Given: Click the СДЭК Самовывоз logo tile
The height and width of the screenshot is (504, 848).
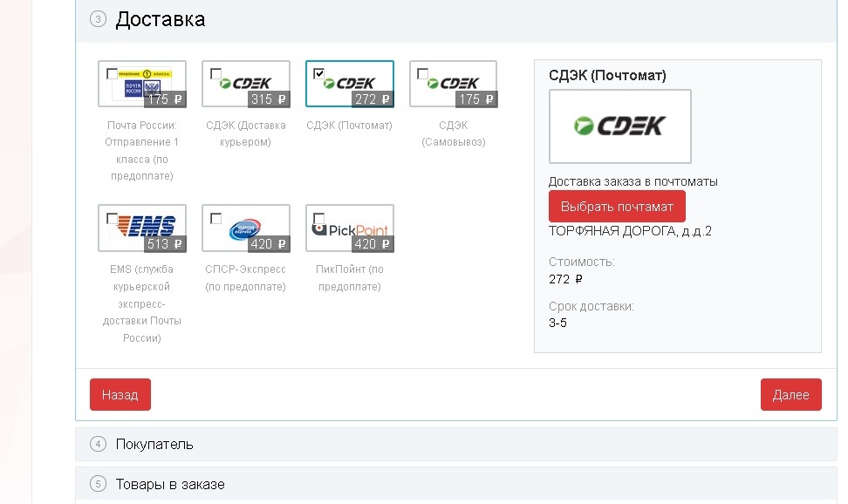Looking at the screenshot, I should point(453,85).
